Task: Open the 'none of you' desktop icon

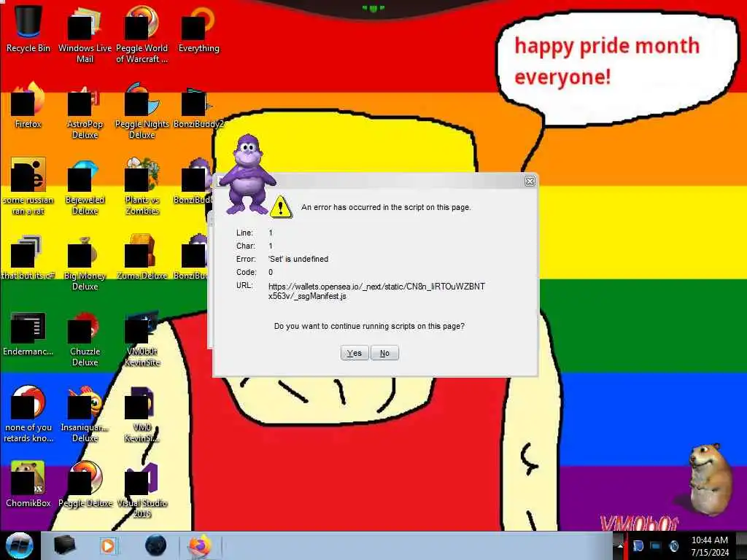Action: [x=28, y=413]
